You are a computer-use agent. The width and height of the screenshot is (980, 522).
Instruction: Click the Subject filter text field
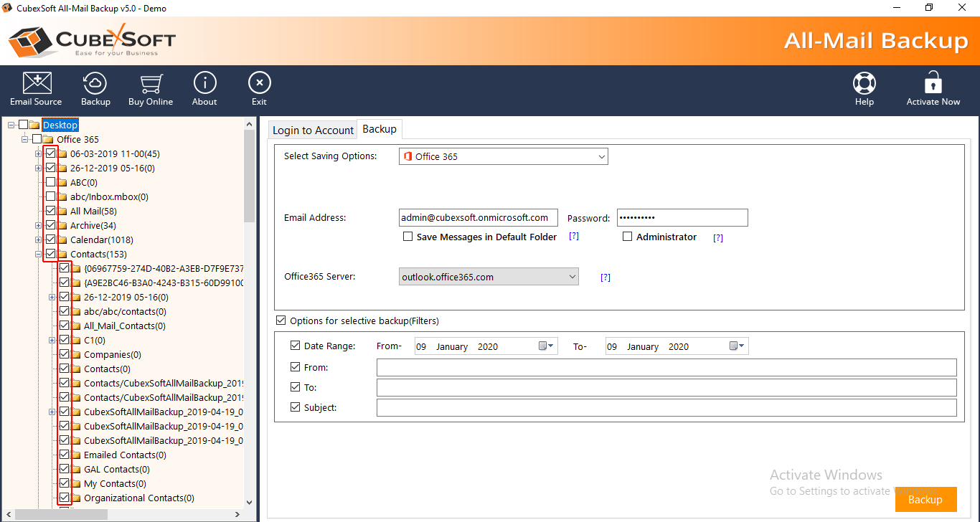coord(666,407)
